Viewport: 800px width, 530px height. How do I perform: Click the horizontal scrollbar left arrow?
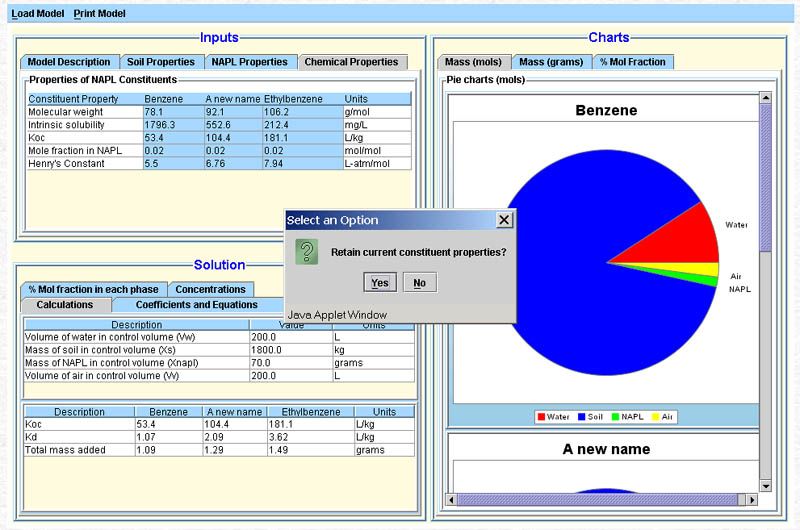click(x=452, y=499)
